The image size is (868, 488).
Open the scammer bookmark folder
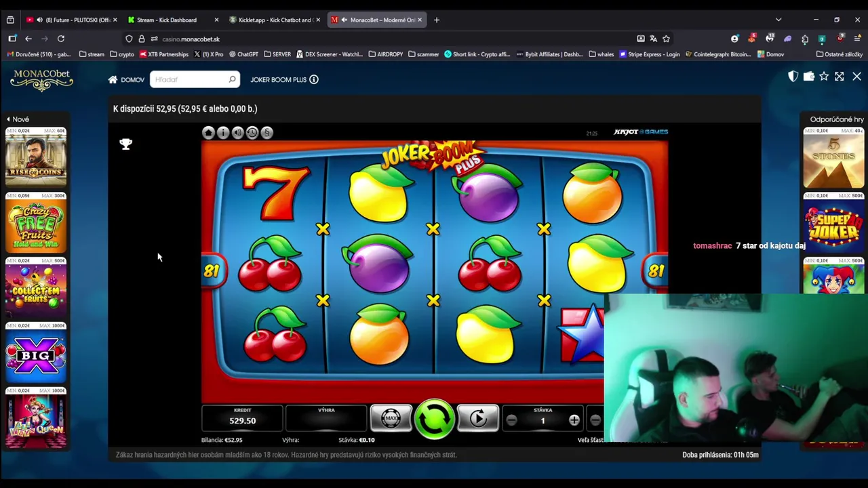point(423,54)
